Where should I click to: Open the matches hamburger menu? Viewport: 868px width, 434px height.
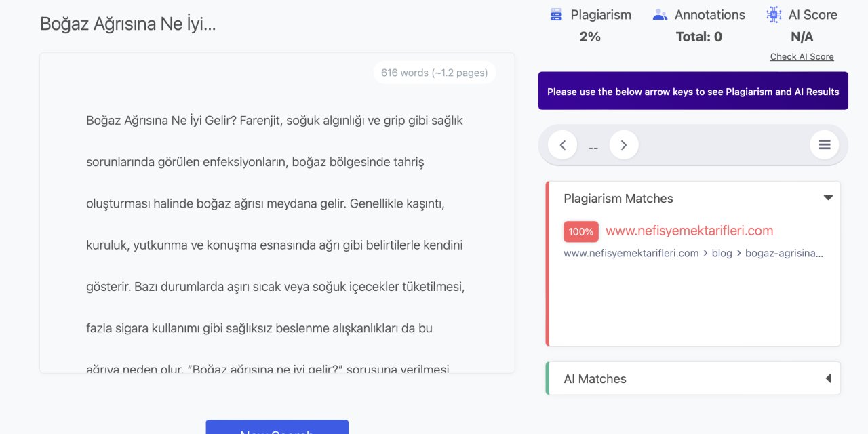click(x=824, y=144)
